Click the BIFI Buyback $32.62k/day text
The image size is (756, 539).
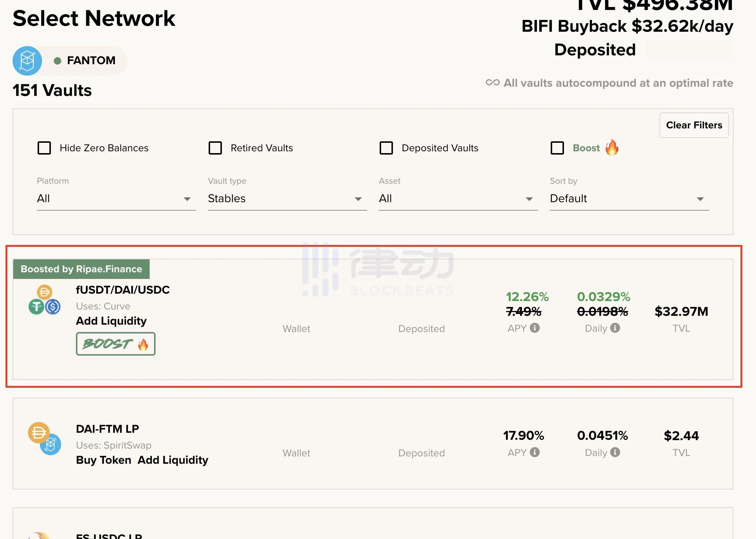tap(627, 26)
